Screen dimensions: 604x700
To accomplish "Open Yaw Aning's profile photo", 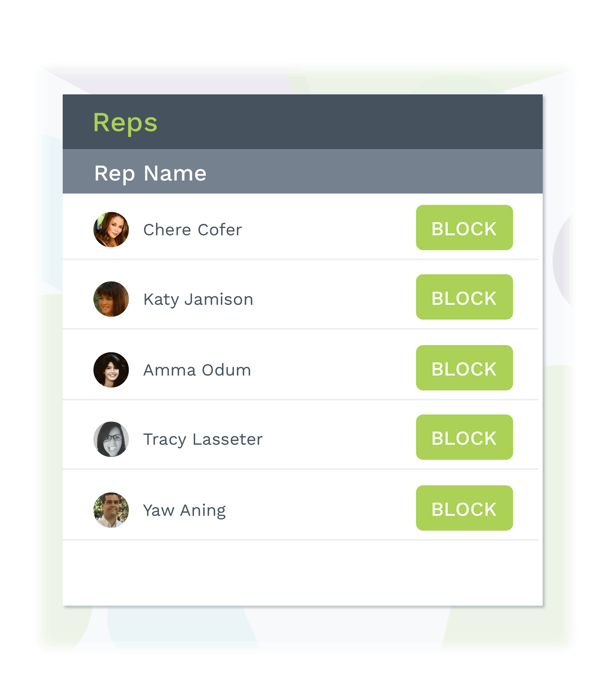I will pos(111,510).
